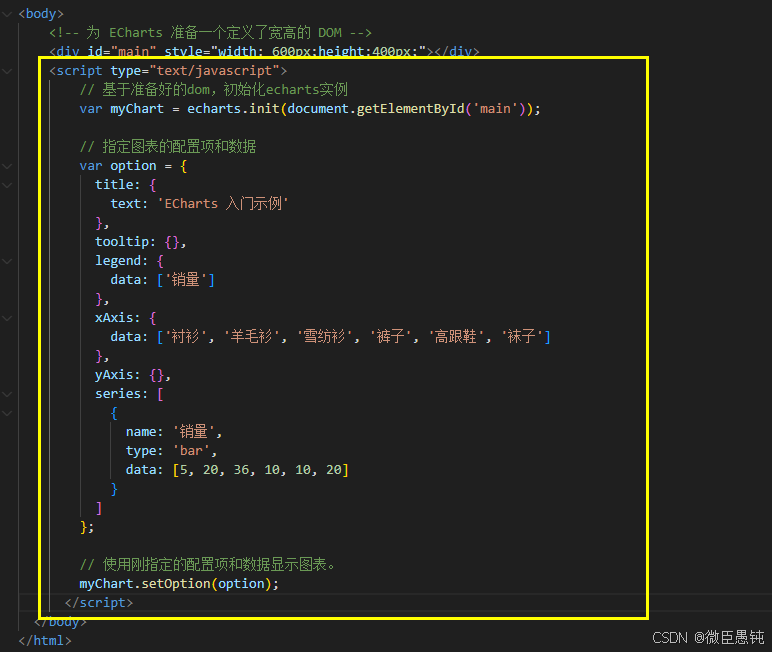Click the 'bar' type string
The image size is (772, 652).
pos(192,451)
